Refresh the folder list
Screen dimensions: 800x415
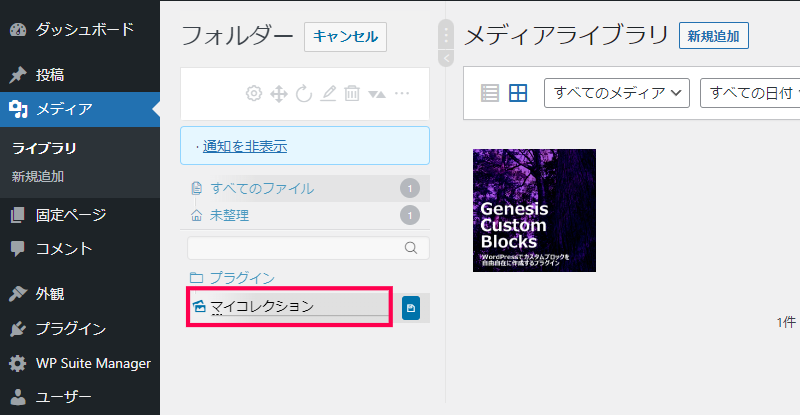304,93
